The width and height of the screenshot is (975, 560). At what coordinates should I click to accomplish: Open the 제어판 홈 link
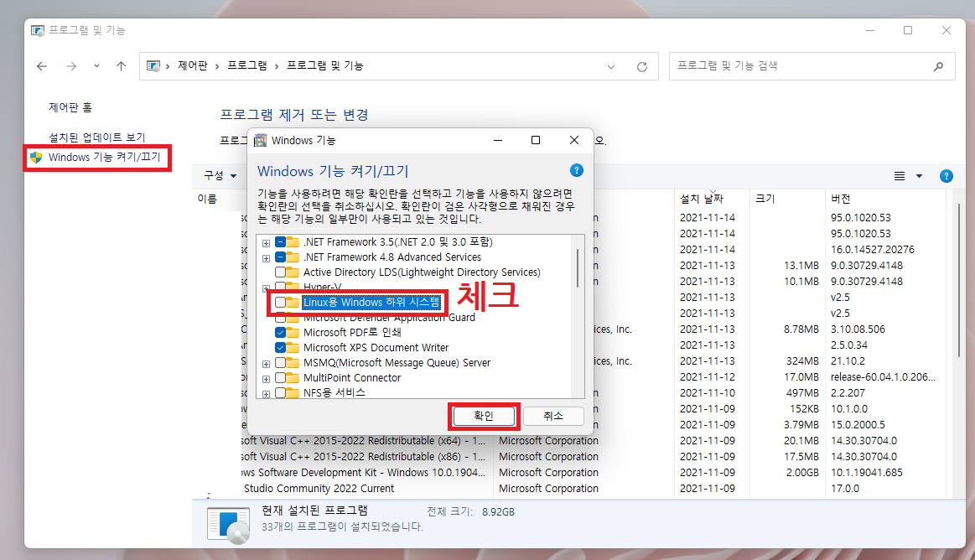click(x=70, y=107)
